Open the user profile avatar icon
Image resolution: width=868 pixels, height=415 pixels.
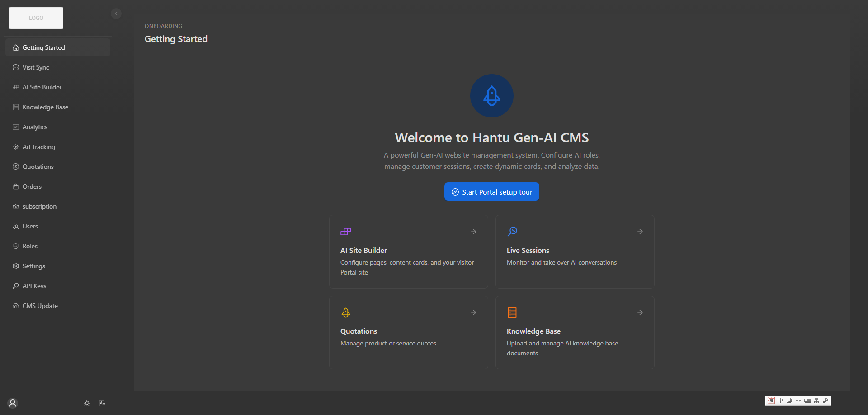pyautogui.click(x=13, y=403)
